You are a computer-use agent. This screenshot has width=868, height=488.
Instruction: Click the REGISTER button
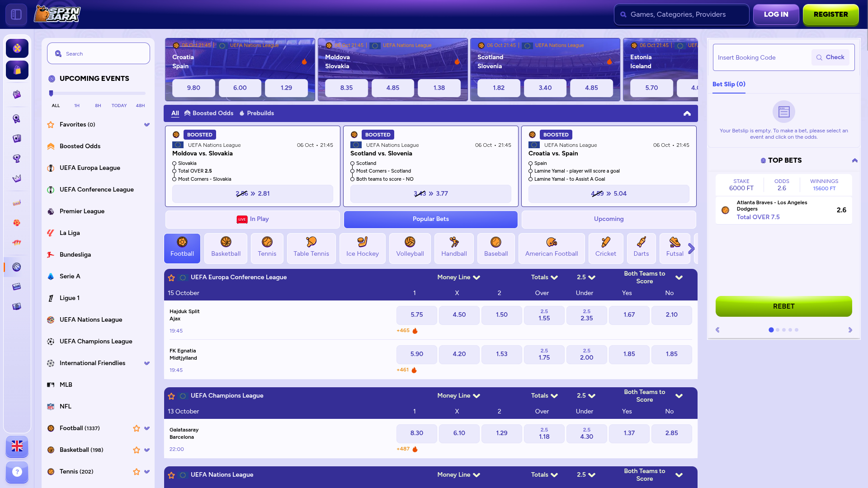click(x=830, y=14)
